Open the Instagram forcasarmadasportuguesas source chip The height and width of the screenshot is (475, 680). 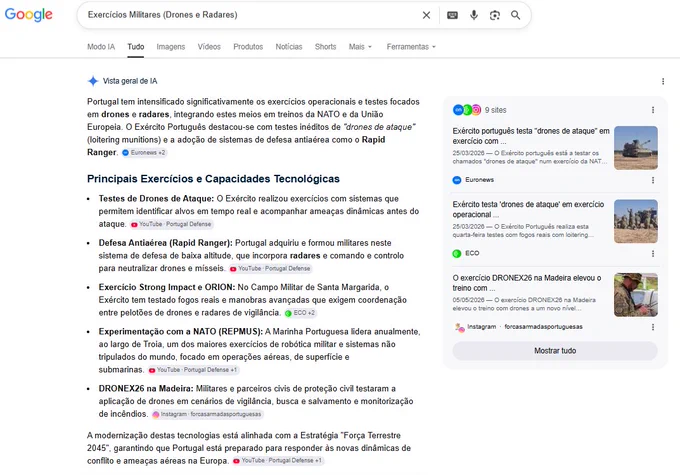pos(207,414)
